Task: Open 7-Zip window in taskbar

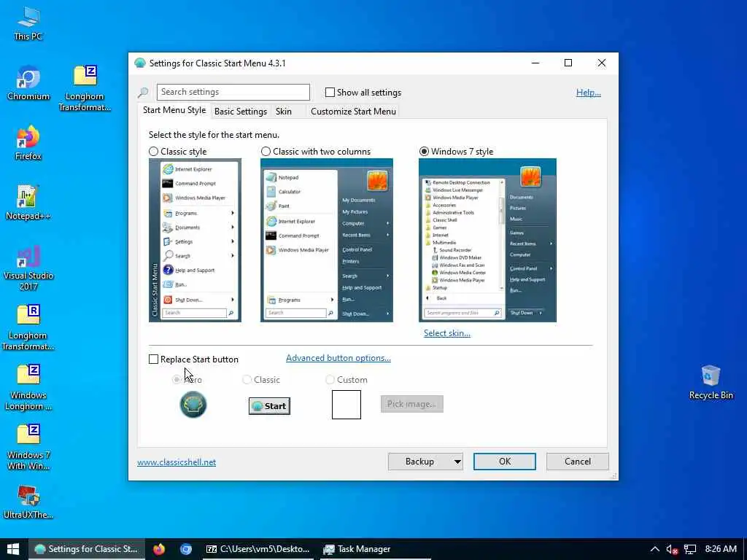Action: (x=258, y=549)
